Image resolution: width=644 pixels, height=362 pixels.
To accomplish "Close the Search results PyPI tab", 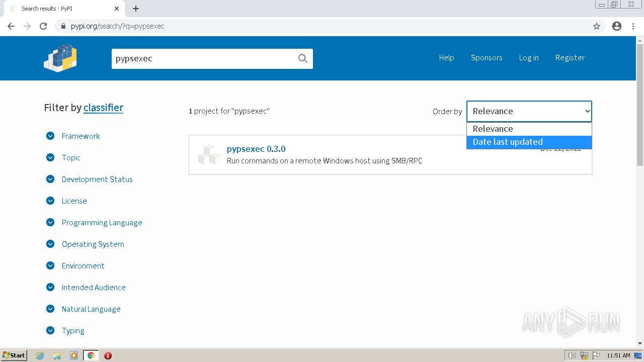I will point(117,9).
